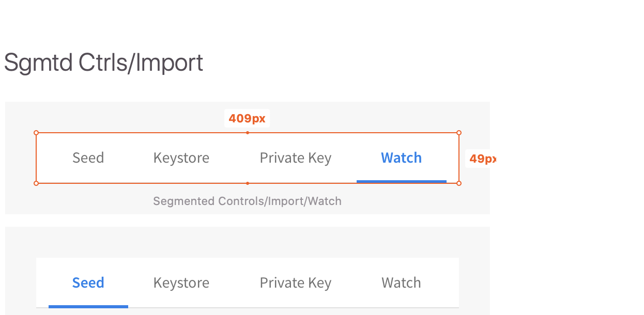Select the Seed tab in the bottom control

tap(88, 282)
